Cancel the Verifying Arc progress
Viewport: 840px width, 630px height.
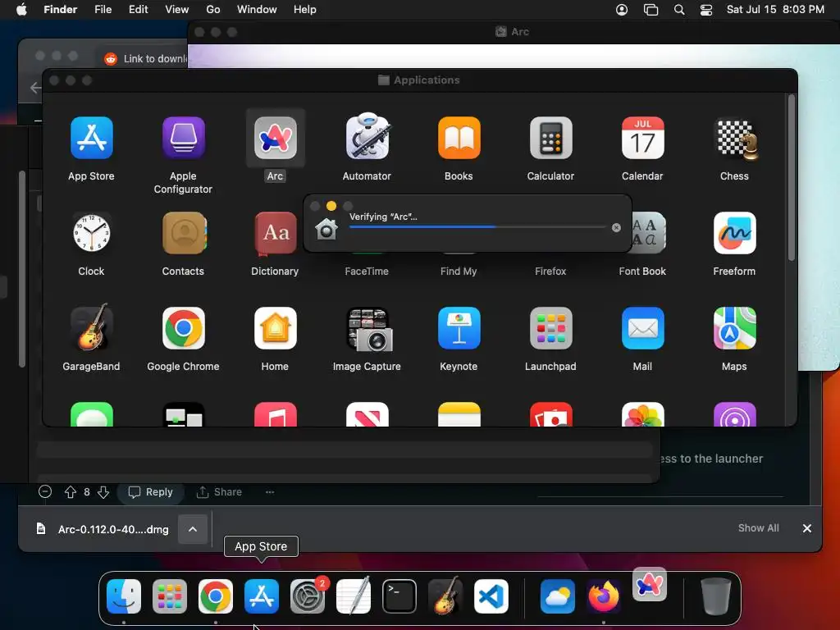pyautogui.click(x=616, y=228)
